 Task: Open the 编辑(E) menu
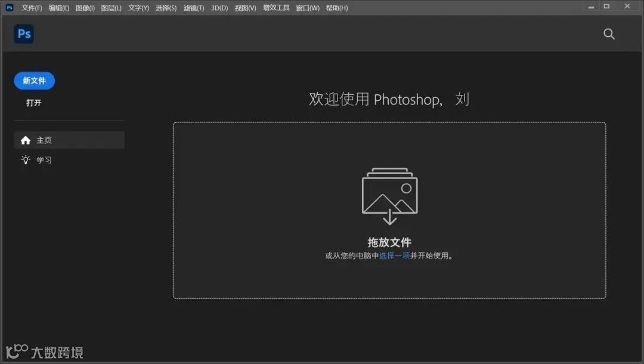pyautogui.click(x=58, y=8)
